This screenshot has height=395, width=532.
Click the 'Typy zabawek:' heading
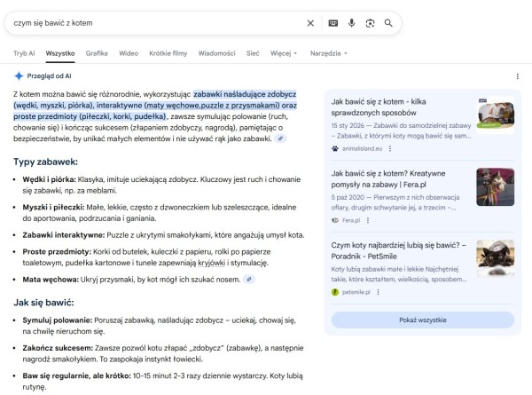tap(45, 162)
